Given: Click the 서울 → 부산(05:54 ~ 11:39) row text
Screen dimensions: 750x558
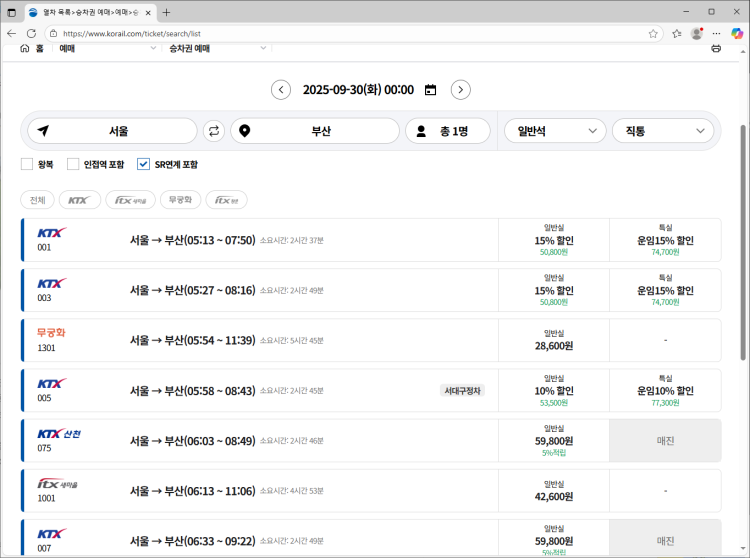Looking at the screenshot, I should pos(193,340).
